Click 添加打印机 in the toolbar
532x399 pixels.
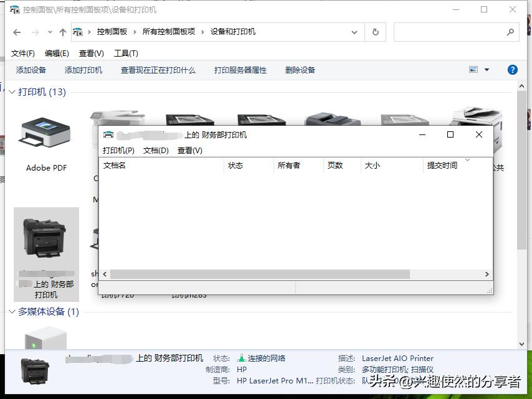pyautogui.click(x=82, y=69)
